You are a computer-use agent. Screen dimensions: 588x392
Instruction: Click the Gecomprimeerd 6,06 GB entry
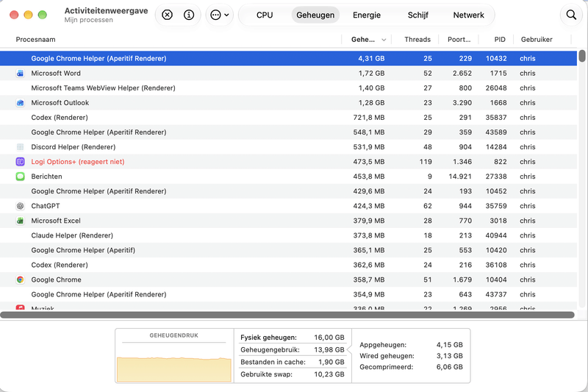411,367
